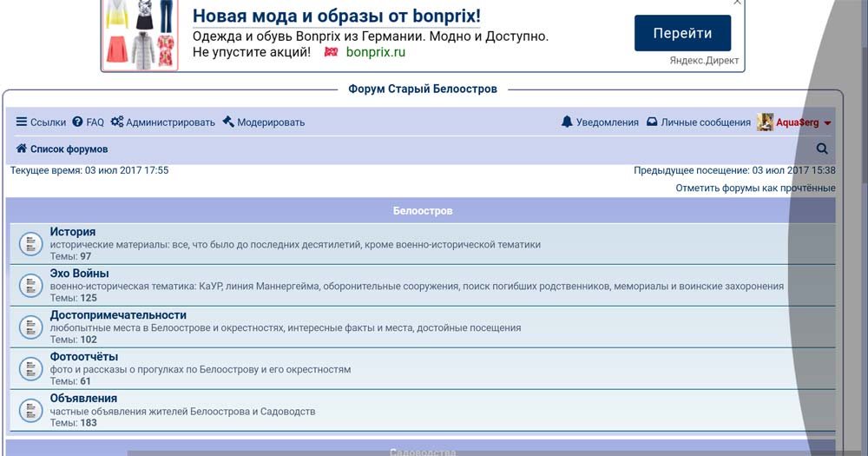Expand the AquaSerg user dropdown
868x456 pixels.
[x=827, y=123]
